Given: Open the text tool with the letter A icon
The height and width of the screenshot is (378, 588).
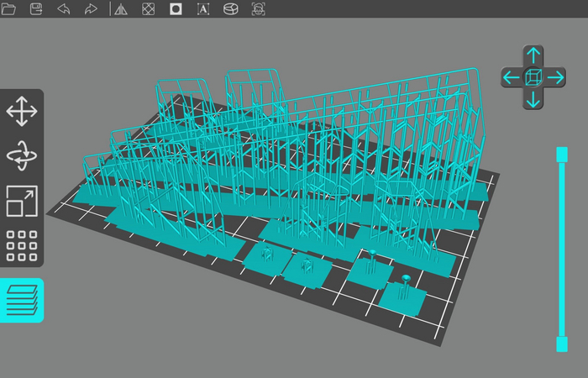Looking at the screenshot, I should pos(203,9).
